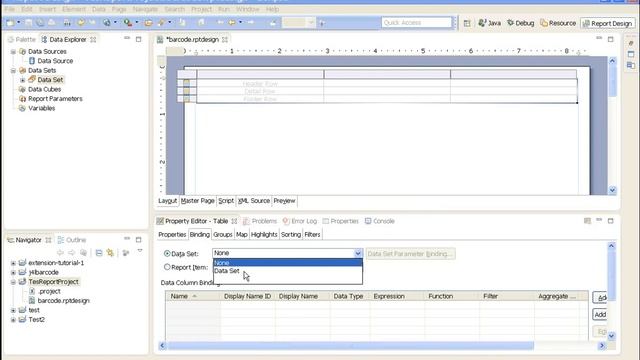Viewport: 640px width, 360px height.
Task: Activate the Report Design perspective
Action: 607,24
